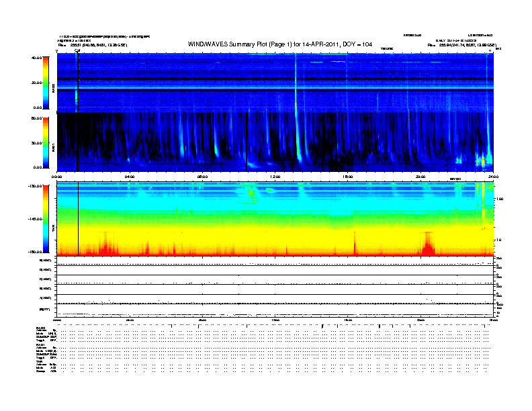Click 08:00 label on bottom time axis

[203, 320]
